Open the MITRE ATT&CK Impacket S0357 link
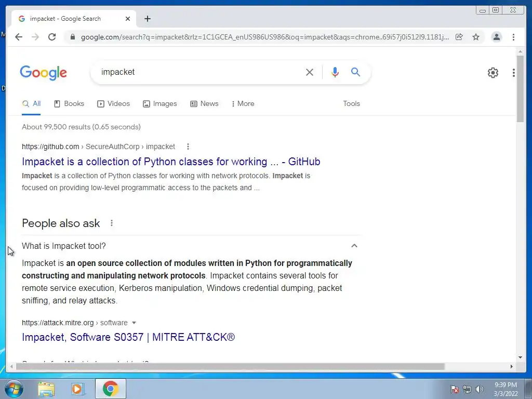532x399 pixels. click(128, 337)
